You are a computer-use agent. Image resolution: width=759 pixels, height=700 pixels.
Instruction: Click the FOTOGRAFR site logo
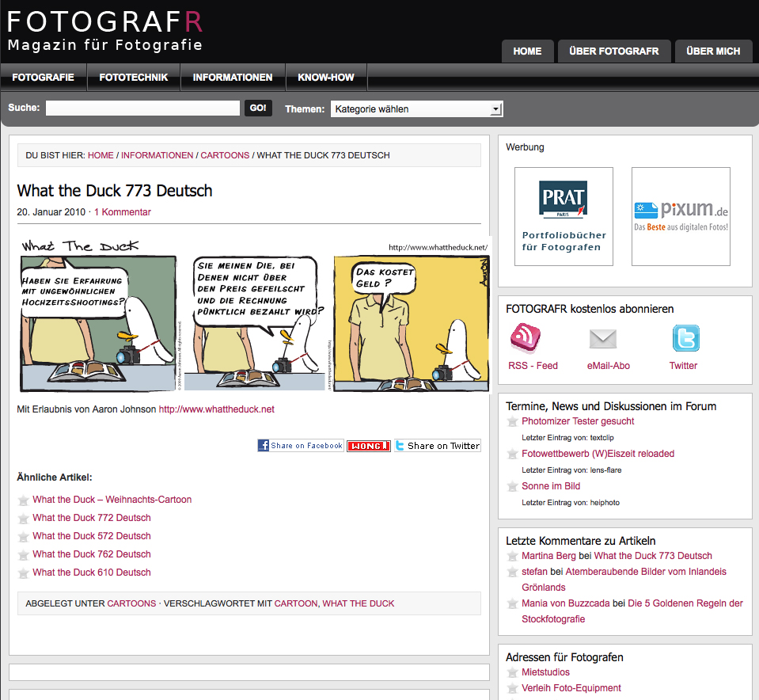(x=105, y=30)
